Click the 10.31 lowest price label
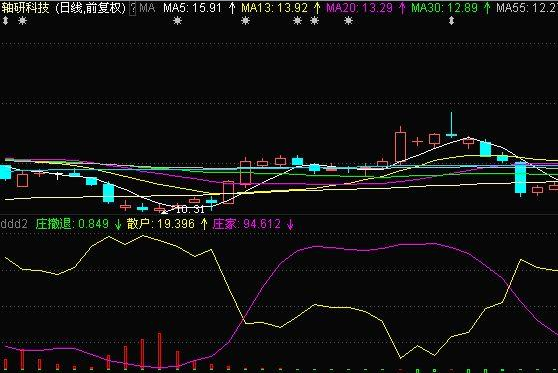 [x=190, y=209]
